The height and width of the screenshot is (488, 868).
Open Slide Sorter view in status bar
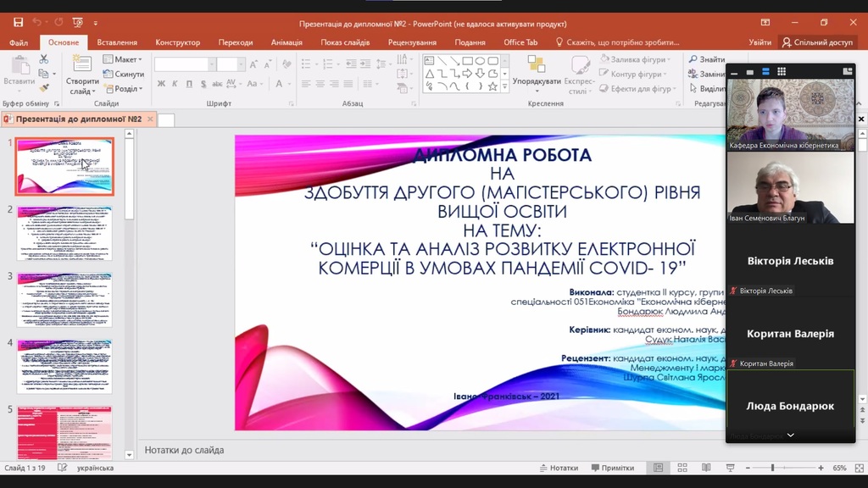pos(682,468)
